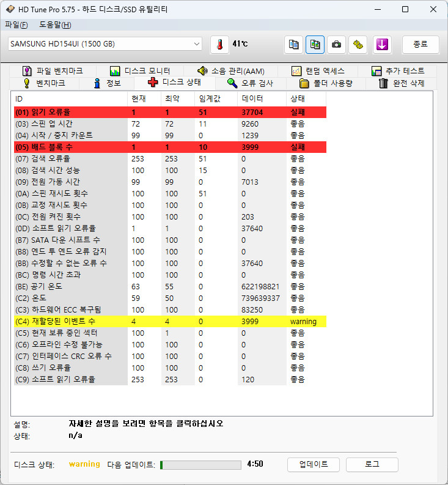Switch to the 벤치마크 tab

45,83
